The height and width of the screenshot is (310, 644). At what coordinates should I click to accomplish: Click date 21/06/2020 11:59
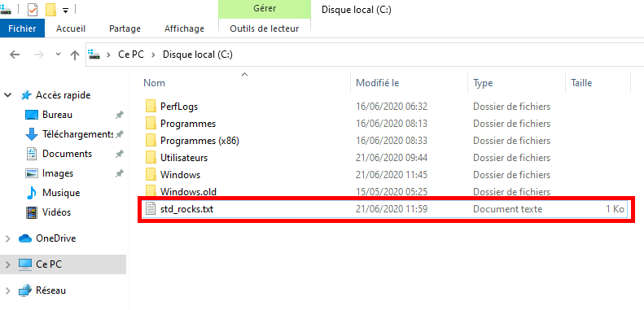point(392,209)
